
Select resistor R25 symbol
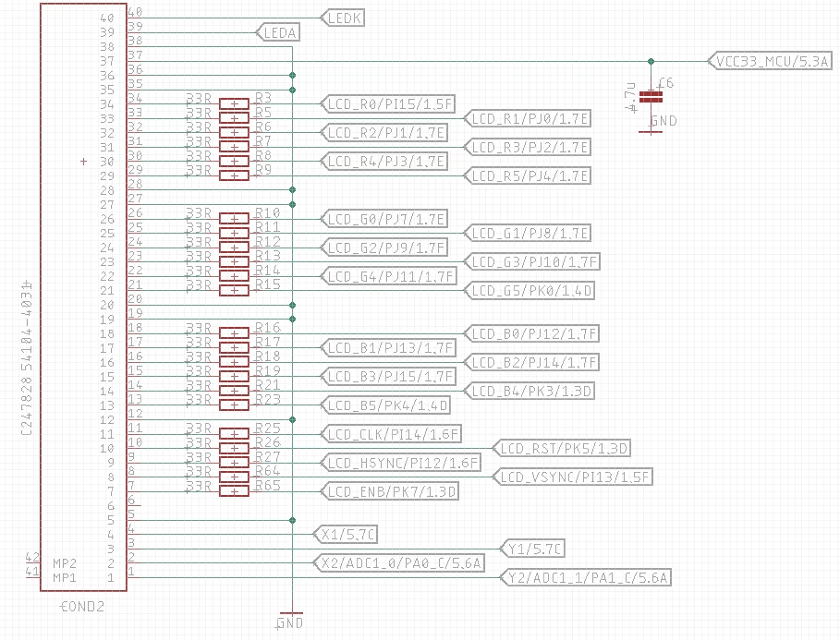(x=234, y=434)
